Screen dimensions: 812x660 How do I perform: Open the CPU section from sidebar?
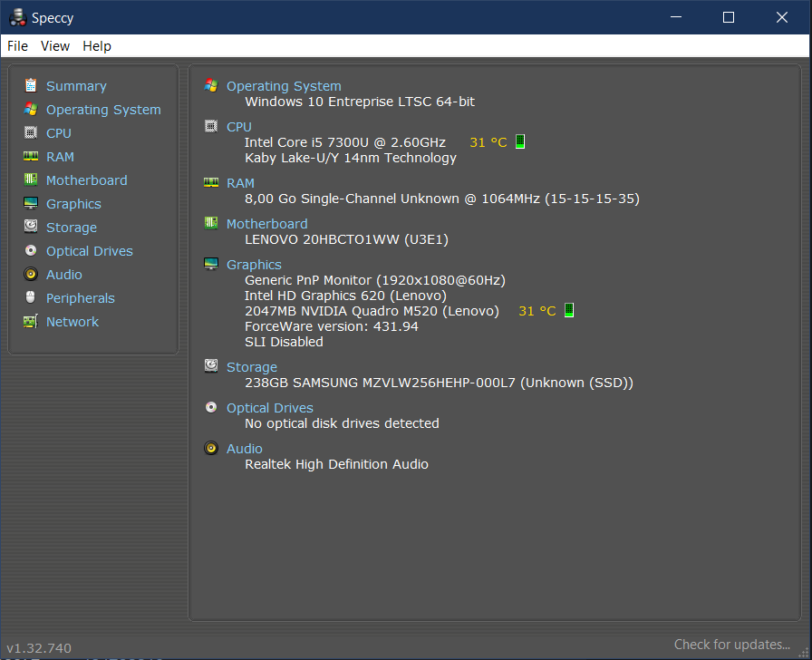click(59, 133)
